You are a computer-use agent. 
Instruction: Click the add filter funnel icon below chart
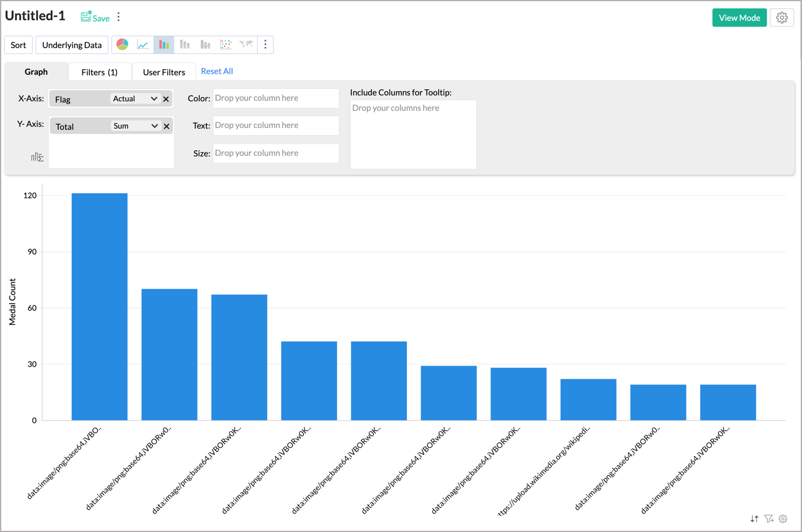pos(769,519)
